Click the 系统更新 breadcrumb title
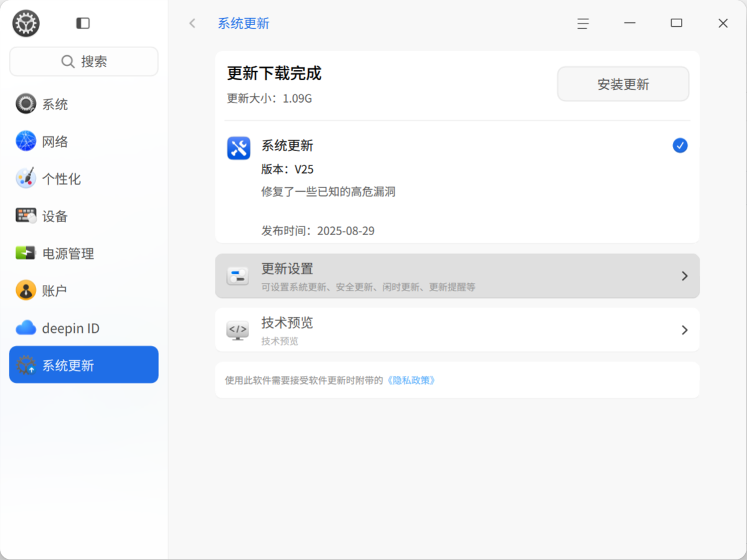Viewport: 747px width, 560px height. coord(243,24)
